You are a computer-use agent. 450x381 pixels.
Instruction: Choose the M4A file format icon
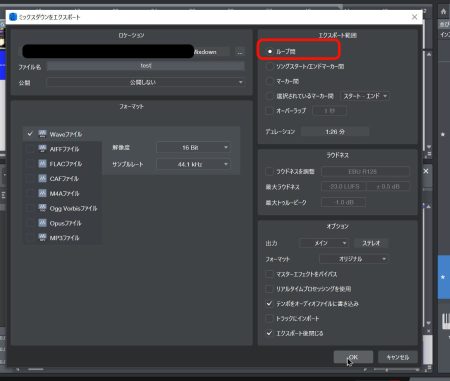(42, 193)
